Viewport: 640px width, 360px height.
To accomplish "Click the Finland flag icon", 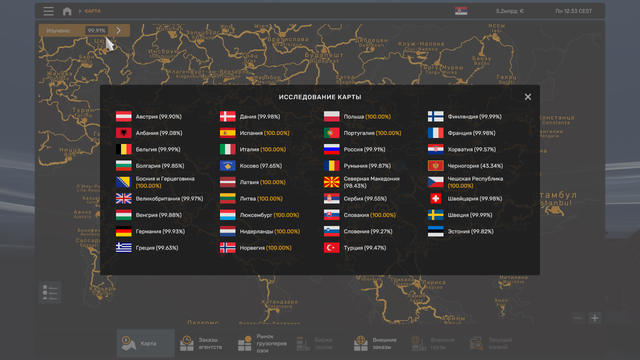I will coord(436,117).
